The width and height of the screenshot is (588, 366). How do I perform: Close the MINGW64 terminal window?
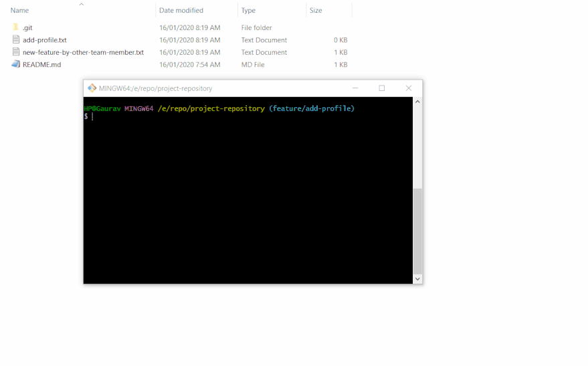coord(409,88)
